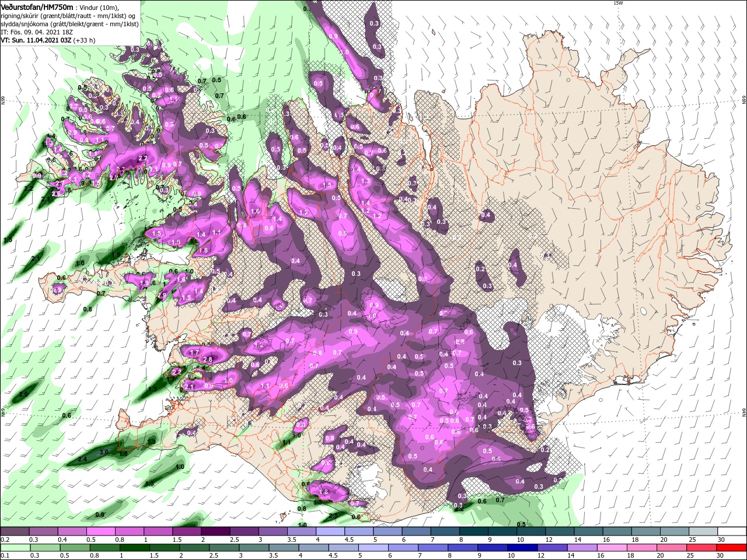The height and width of the screenshot is (560, 747).
Task: Click the '+33 h' forecast offset text
Action: [x=84, y=40]
